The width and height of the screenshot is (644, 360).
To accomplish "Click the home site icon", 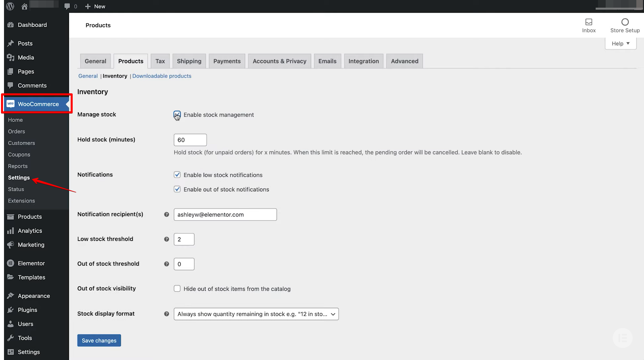I will click(24, 6).
